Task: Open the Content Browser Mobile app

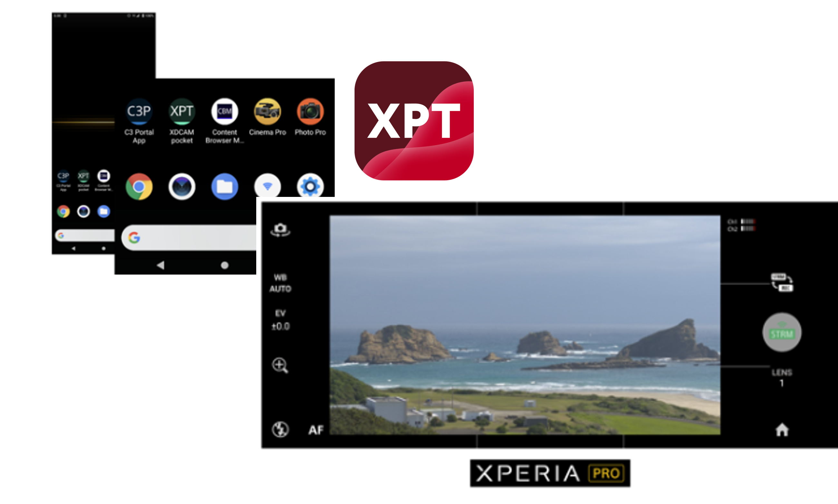Action: pyautogui.click(x=225, y=111)
